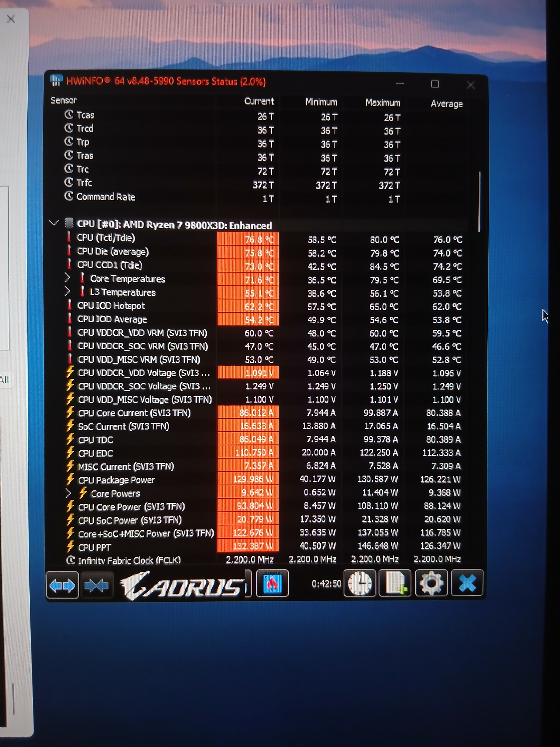Collapse the CPU [#0] AMD Ryzen 7 9800X3D group
This screenshot has height=747, width=560.
click(x=54, y=223)
